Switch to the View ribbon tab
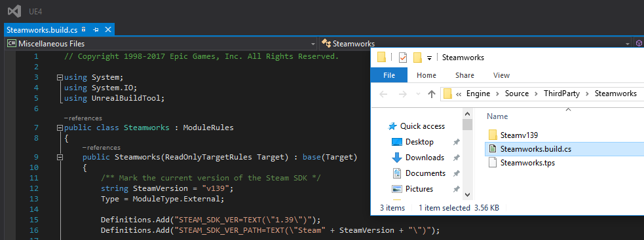Image resolution: width=644 pixels, height=240 pixels. tap(501, 75)
